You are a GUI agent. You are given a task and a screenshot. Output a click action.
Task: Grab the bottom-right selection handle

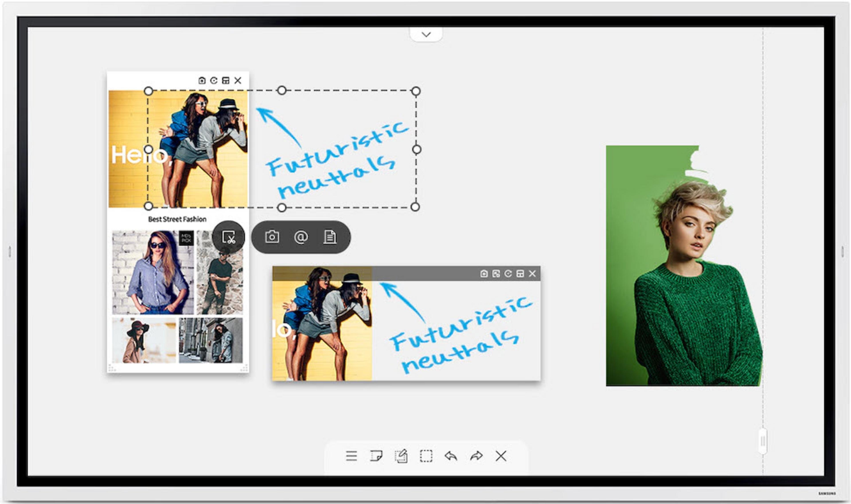coord(415,207)
